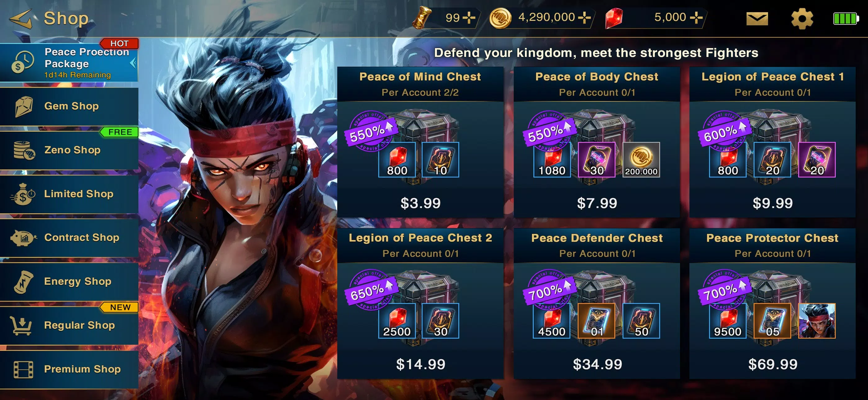Viewport: 868px width, 400px height.
Task: Tap the hero portrait reward in Peace Protector Chest
Action: pyautogui.click(x=817, y=321)
